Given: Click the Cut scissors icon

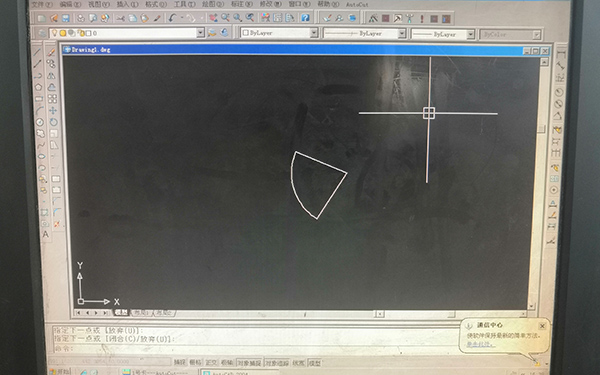Looking at the screenshot, I should coord(121,18).
